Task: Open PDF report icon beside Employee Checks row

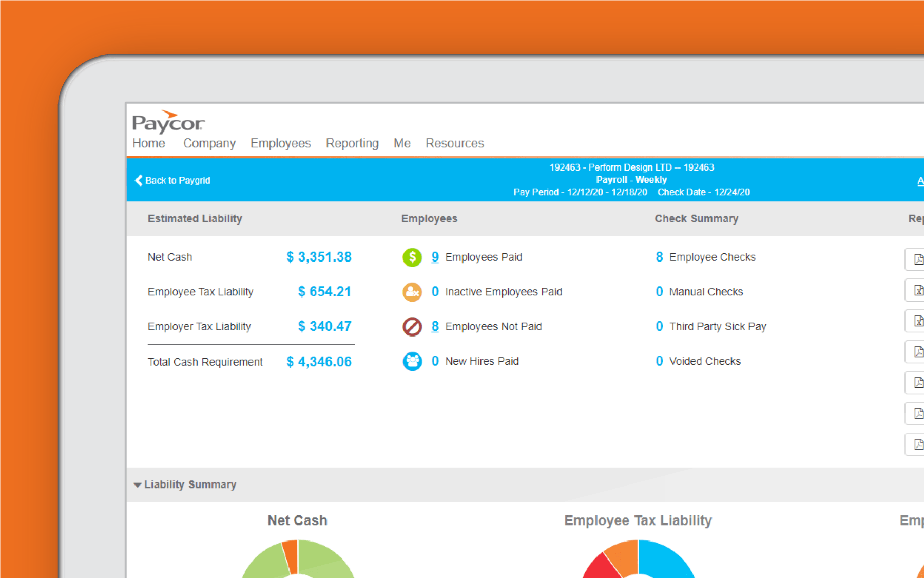Action: [x=915, y=259]
